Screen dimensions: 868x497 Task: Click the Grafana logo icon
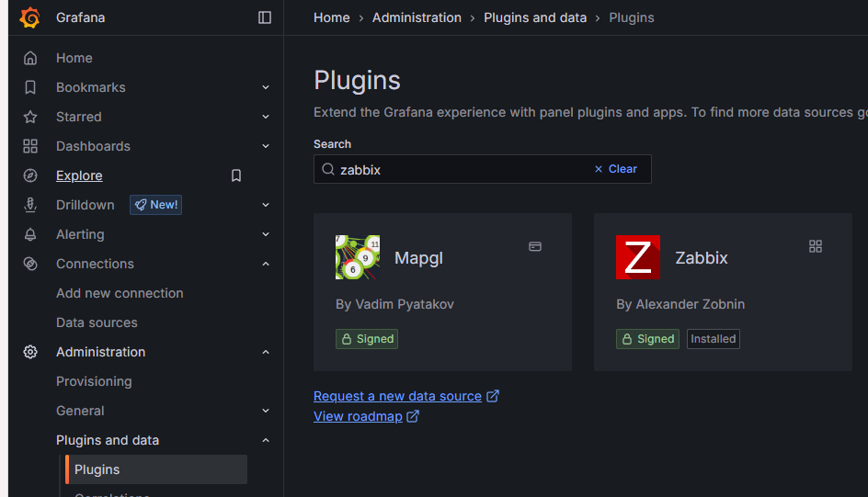tap(30, 17)
